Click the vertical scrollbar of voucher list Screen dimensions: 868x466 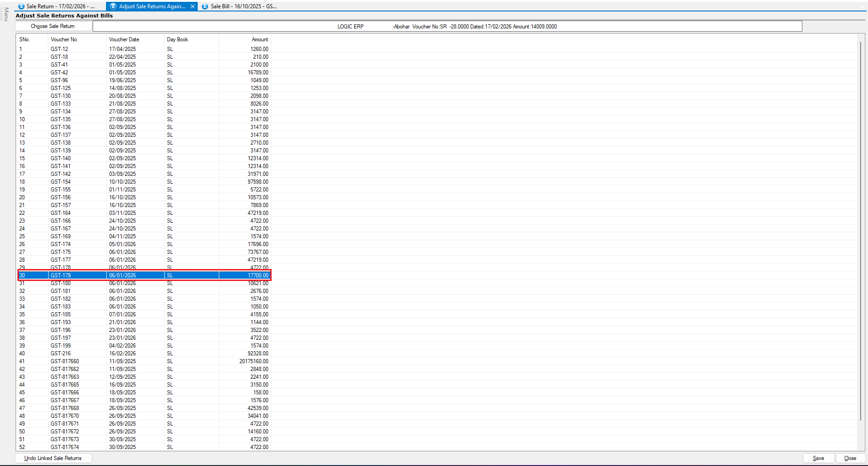(860, 230)
